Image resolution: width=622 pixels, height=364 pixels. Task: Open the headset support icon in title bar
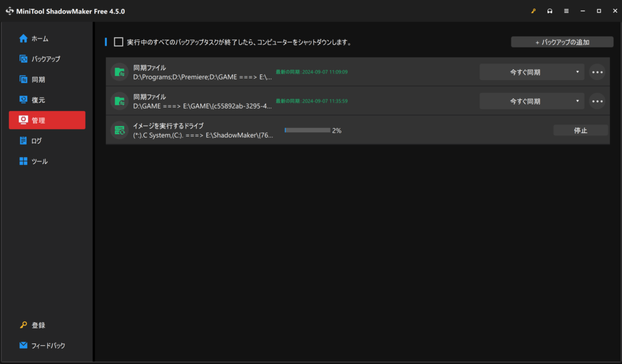(549, 11)
